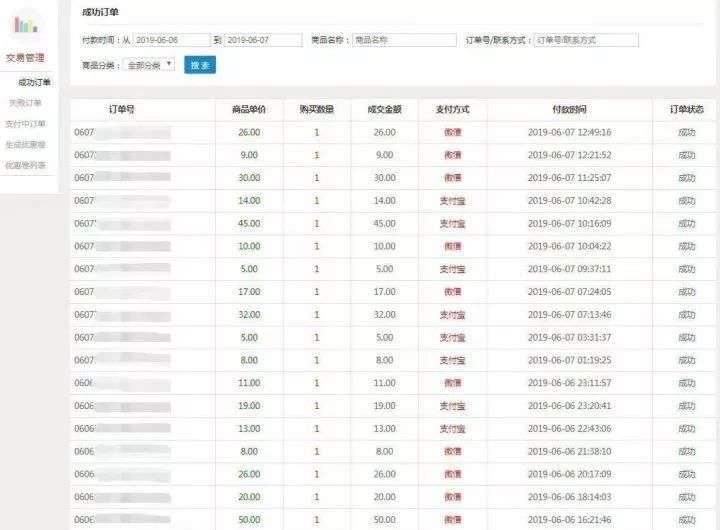The image size is (720, 530).
Task: Open the 全部分类 category dropdown
Action: coord(149,65)
